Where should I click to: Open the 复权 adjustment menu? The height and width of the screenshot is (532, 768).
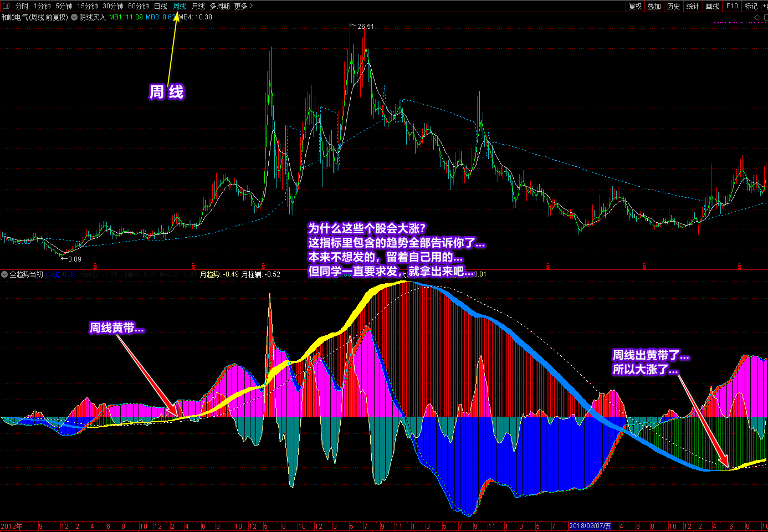click(635, 6)
